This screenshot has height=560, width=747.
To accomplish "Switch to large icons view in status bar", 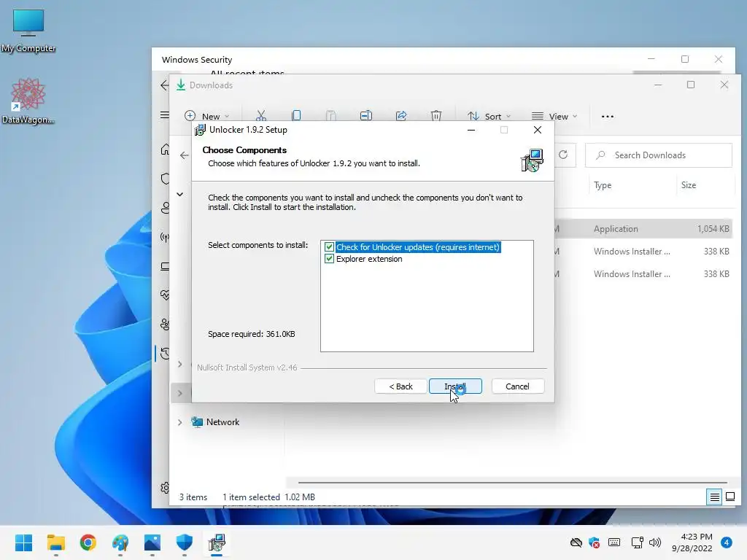I will coord(729,497).
